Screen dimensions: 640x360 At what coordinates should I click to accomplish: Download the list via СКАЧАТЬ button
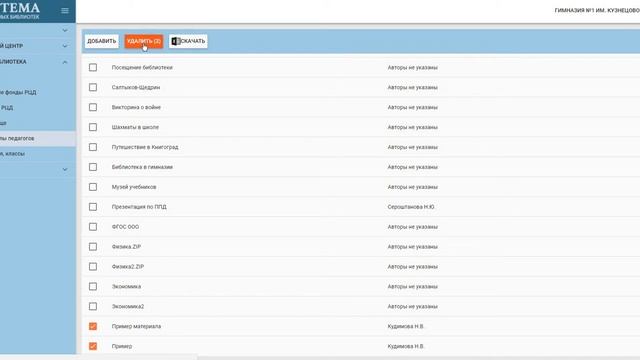pos(188,41)
